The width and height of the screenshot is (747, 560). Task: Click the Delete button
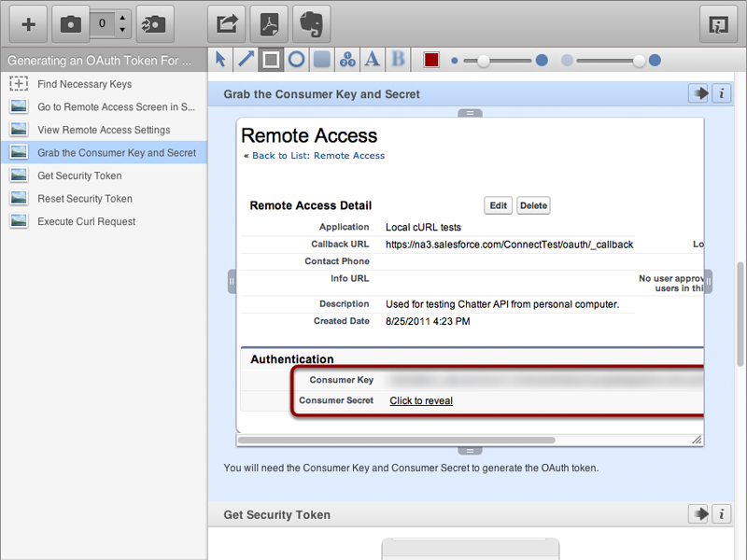pyautogui.click(x=533, y=205)
